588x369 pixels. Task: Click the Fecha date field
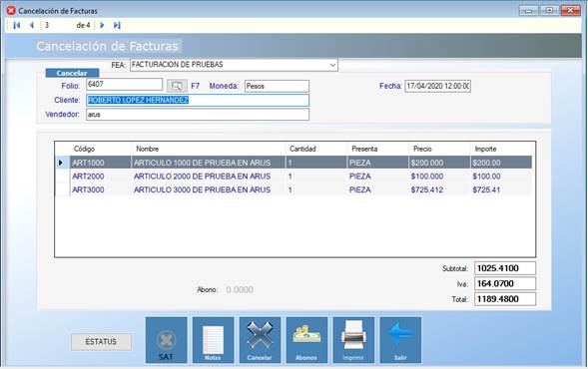click(x=437, y=86)
